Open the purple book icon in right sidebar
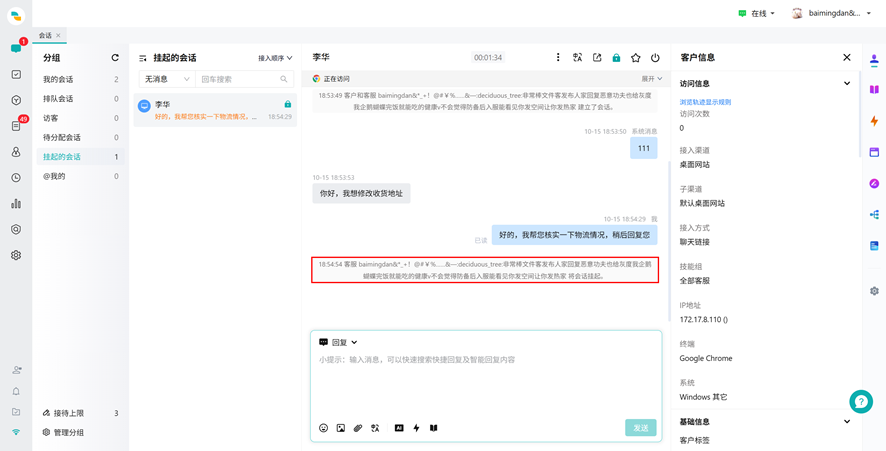Image resolution: width=886 pixels, height=451 pixels. point(874,89)
